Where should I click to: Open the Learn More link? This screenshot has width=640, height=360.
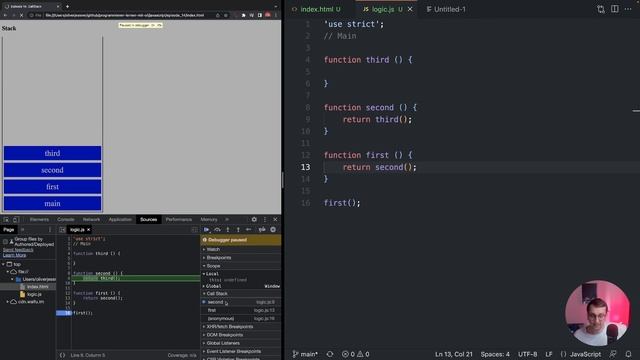click(14, 255)
